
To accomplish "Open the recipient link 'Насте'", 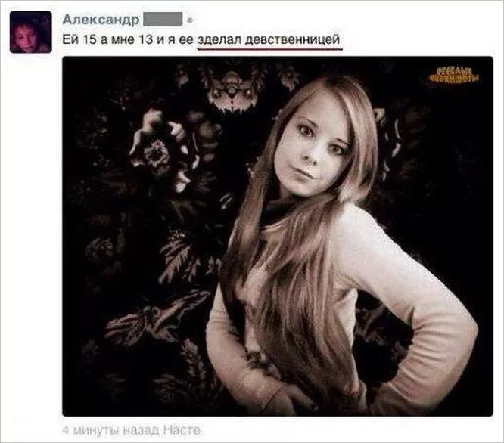I will [182, 430].
